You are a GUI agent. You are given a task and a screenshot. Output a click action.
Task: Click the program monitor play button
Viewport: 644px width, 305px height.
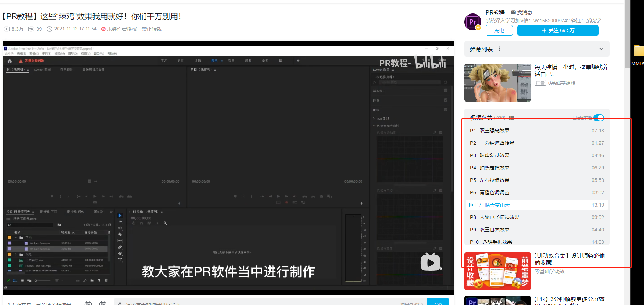(278, 196)
